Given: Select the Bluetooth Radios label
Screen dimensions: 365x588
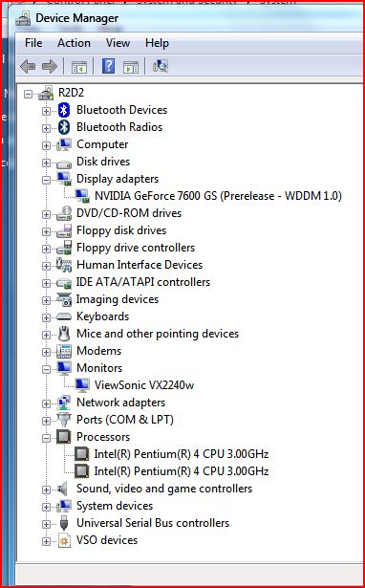Looking at the screenshot, I should (x=119, y=127).
